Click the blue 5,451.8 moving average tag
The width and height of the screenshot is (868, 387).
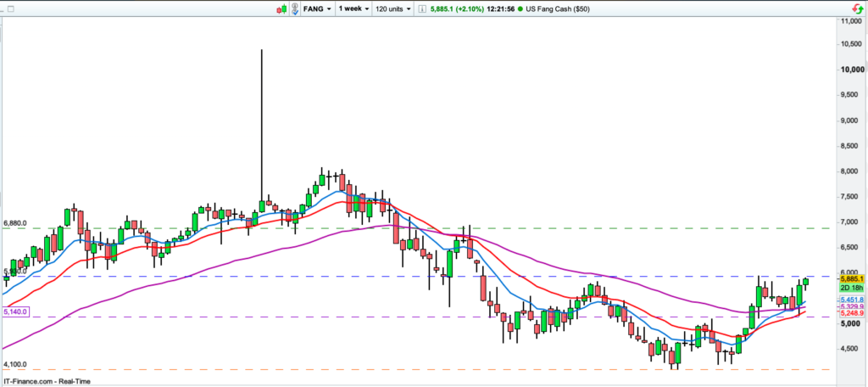click(851, 300)
